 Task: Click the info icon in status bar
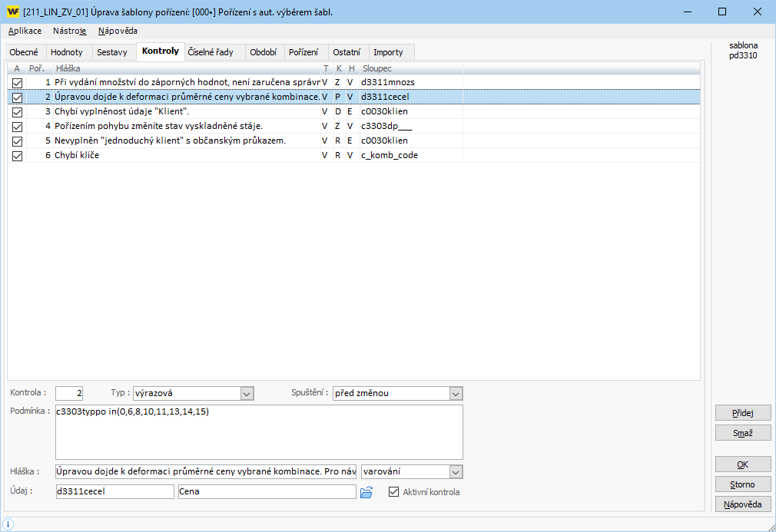tap(8, 524)
